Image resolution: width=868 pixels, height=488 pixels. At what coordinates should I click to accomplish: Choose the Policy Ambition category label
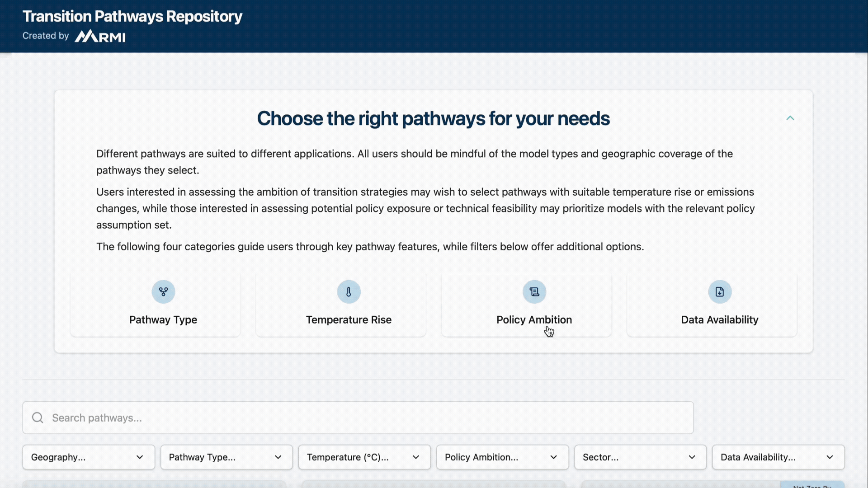tap(534, 320)
